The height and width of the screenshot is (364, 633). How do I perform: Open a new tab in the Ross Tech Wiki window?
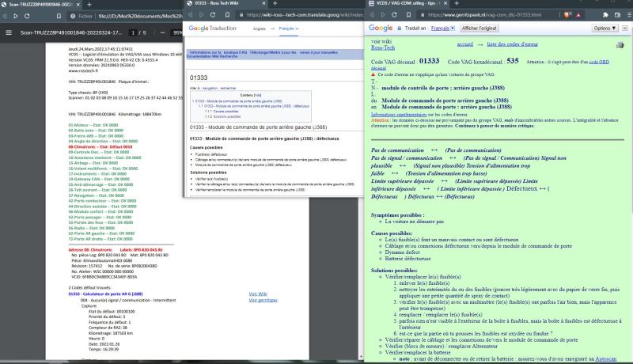coord(275,3)
